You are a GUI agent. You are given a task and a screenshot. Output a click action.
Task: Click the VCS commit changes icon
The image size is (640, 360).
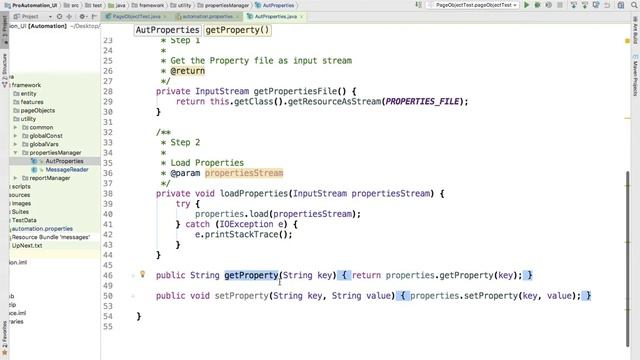(585, 5)
